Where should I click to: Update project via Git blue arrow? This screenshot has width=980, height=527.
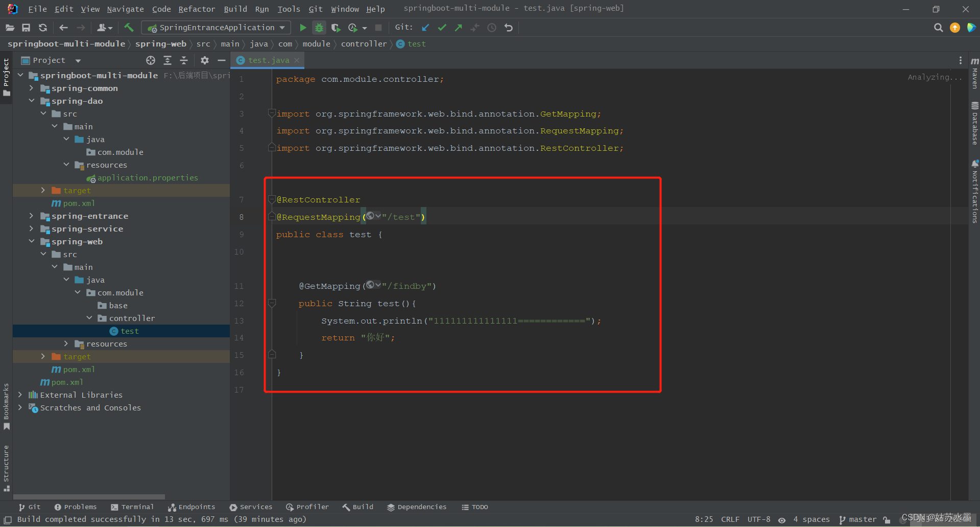pyautogui.click(x=425, y=28)
